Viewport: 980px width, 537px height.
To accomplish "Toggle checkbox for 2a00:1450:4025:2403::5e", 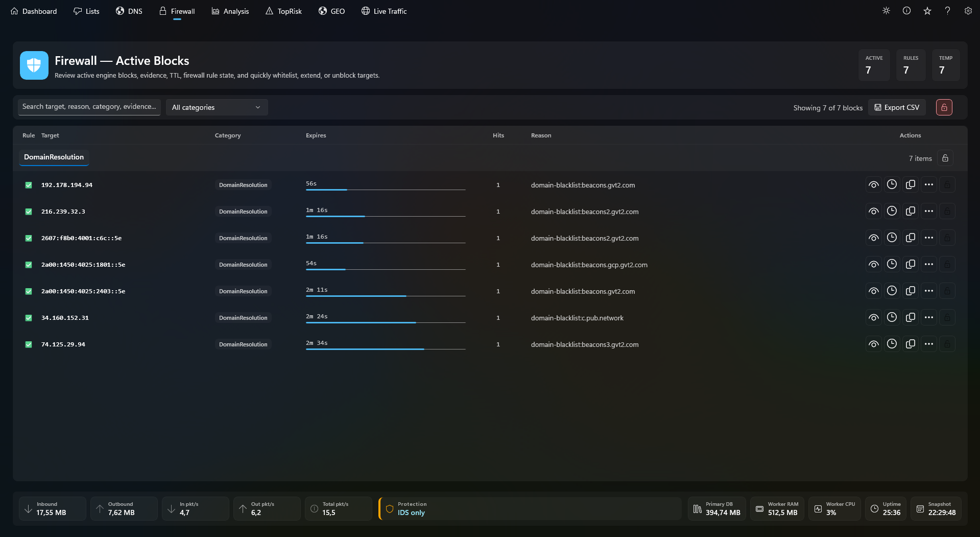I will tap(29, 291).
